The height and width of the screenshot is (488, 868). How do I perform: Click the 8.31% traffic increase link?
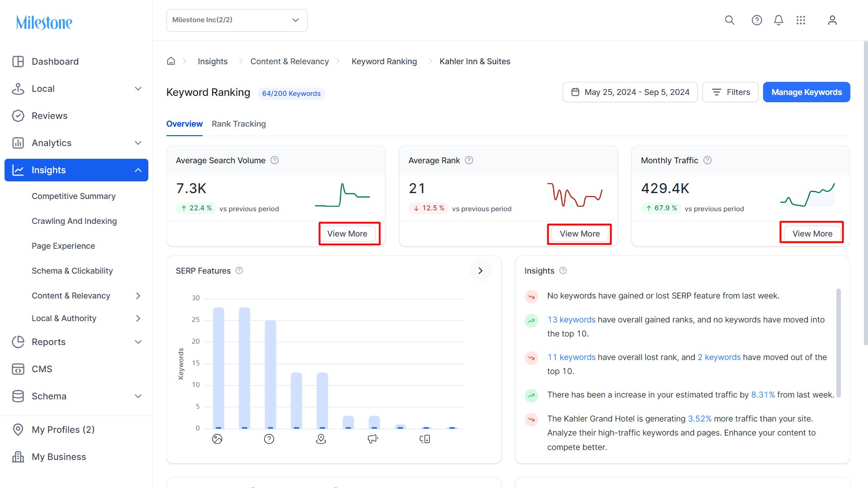tap(763, 395)
